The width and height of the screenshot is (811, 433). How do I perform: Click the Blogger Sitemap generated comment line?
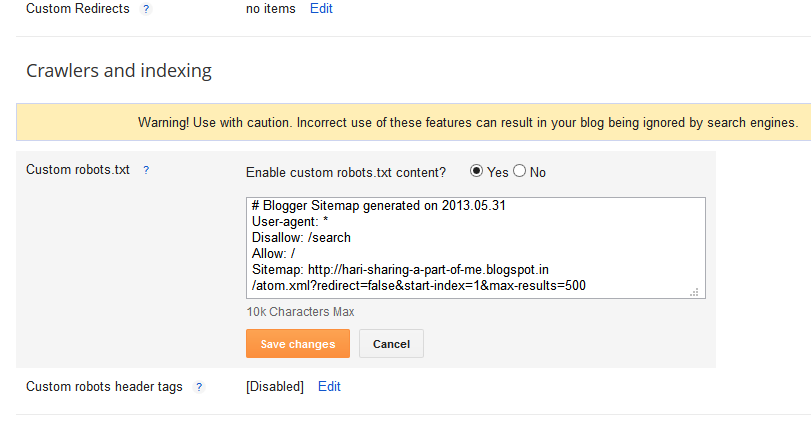click(x=379, y=205)
